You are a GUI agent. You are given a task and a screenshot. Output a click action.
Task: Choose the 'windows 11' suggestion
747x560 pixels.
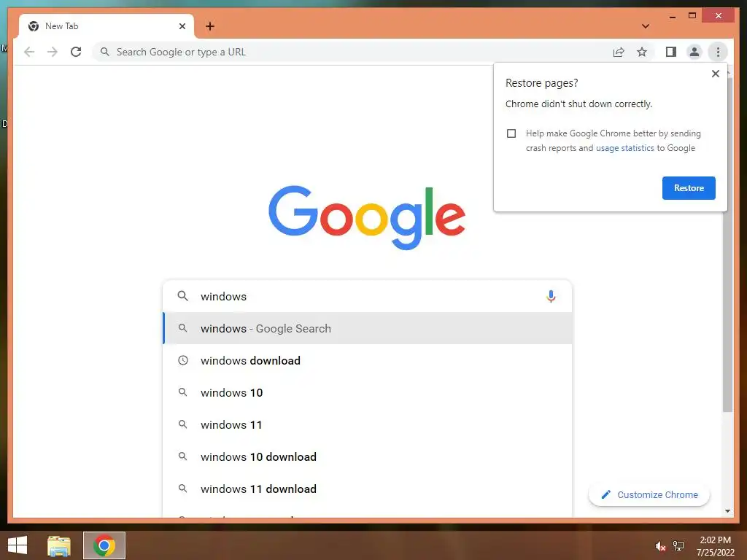[368, 425]
